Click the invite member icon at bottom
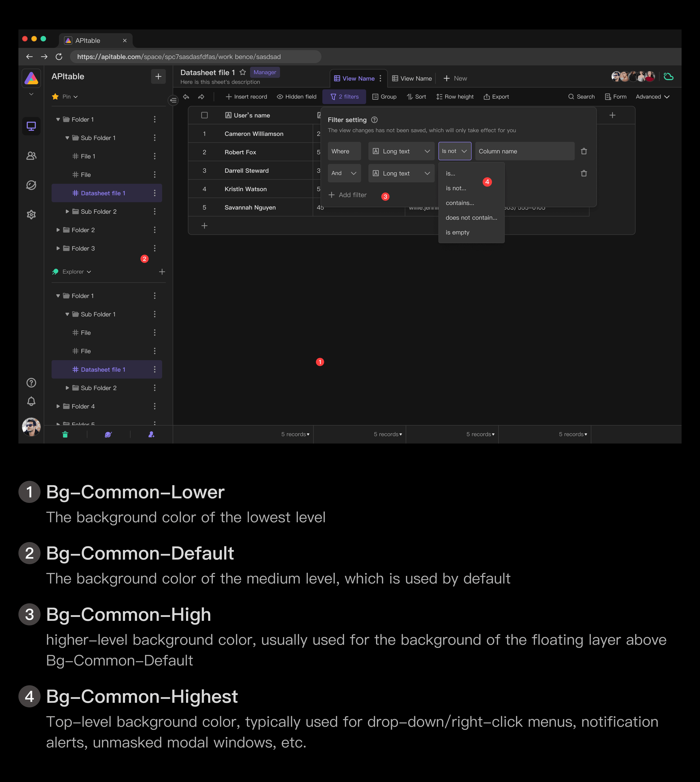700x782 pixels. 152,434
